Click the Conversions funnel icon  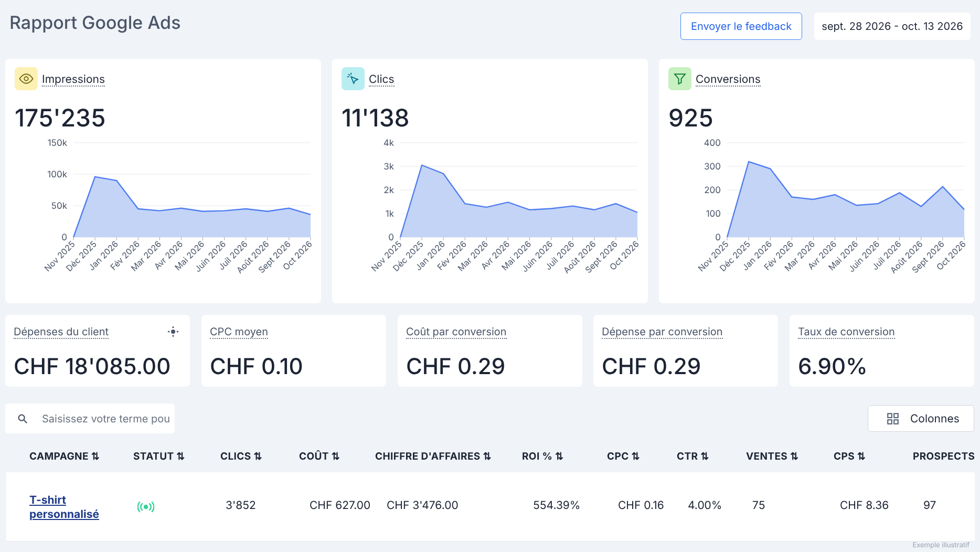(680, 79)
